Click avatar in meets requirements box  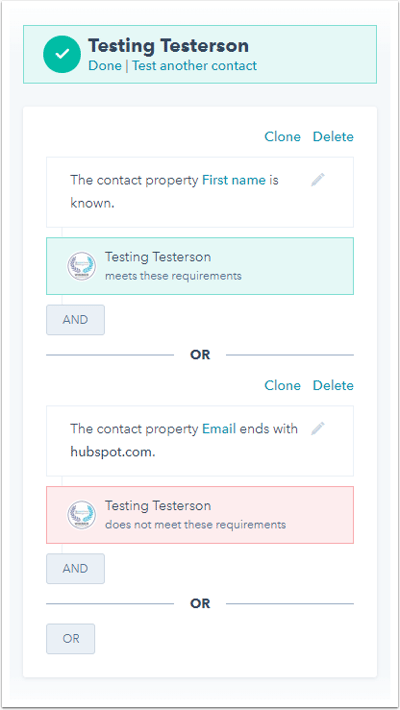point(82,266)
